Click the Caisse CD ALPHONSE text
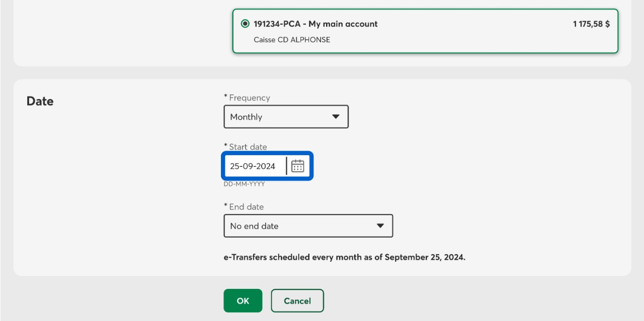The width and height of the screenshot is (644, 321). 292,40
